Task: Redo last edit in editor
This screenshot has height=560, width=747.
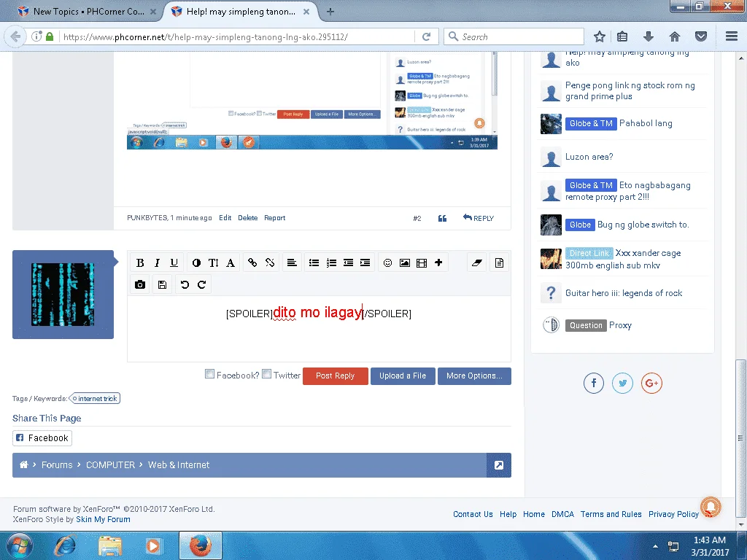Action: click(x=201, y=285)
